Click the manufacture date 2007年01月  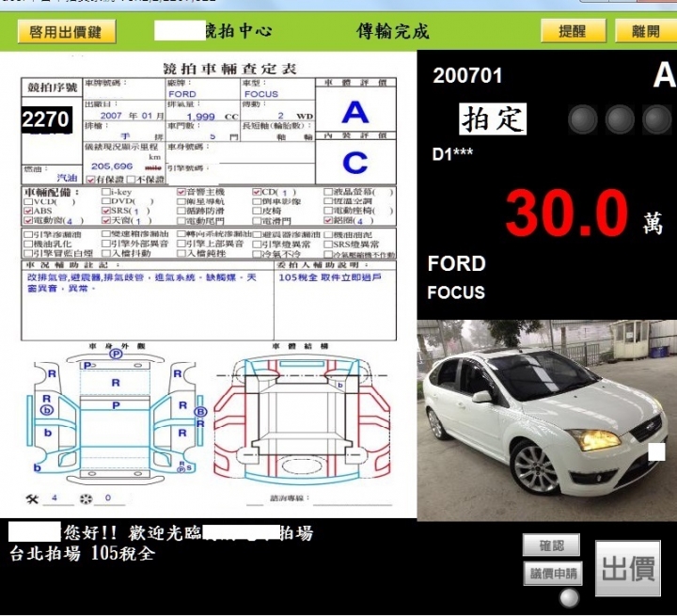(x=133, y=116)
